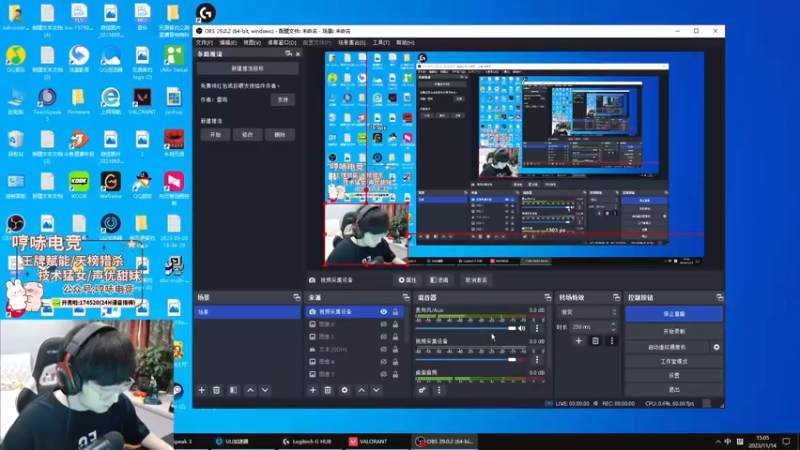Click Start Recording button in Controls
800x450 pixels.
(x=674, y=331)
